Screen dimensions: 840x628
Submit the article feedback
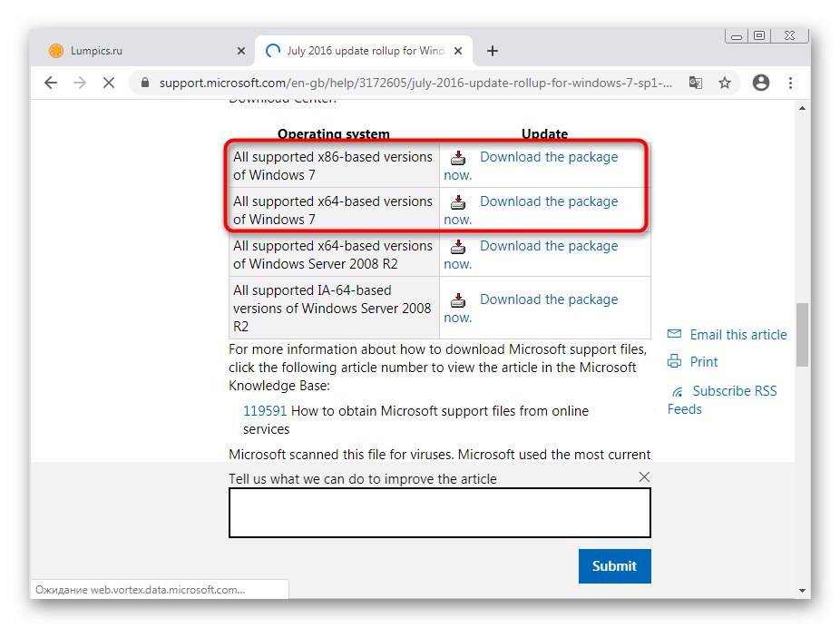614,566
